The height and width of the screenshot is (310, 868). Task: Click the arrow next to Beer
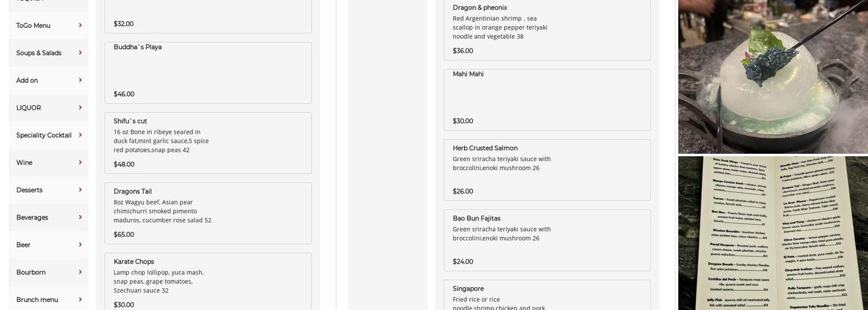[80, 244]
